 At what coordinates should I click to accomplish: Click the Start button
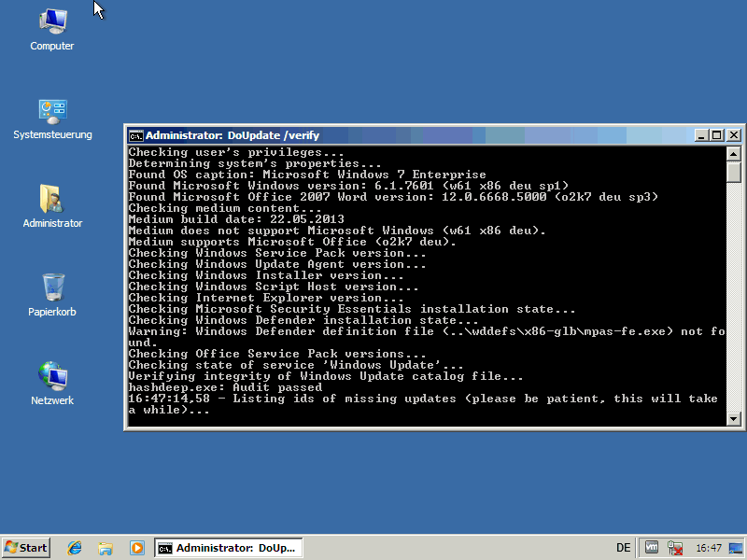pyautogui.click(x=26, y=548)
